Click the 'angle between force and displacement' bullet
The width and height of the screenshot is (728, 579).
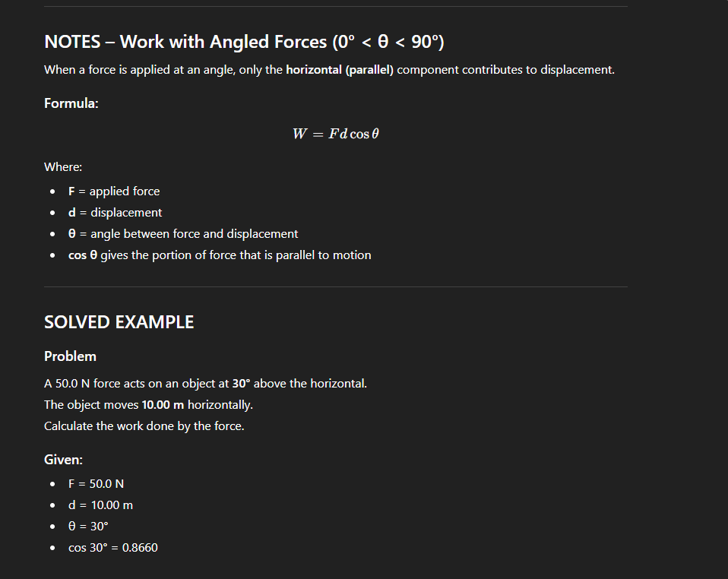coord(183,234)
